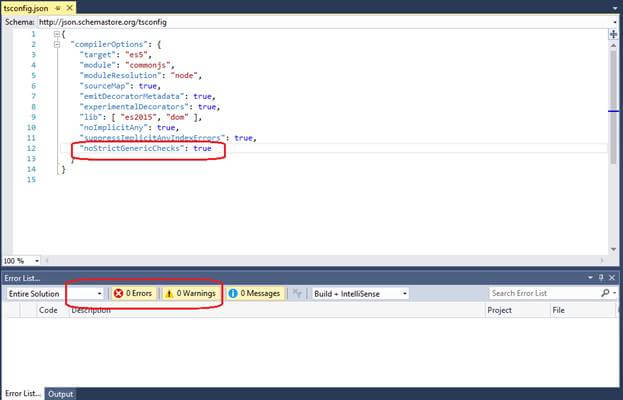Open the Entire Solution scope dropdown
The height and width of the screenshot is (400, 623).
56,294
